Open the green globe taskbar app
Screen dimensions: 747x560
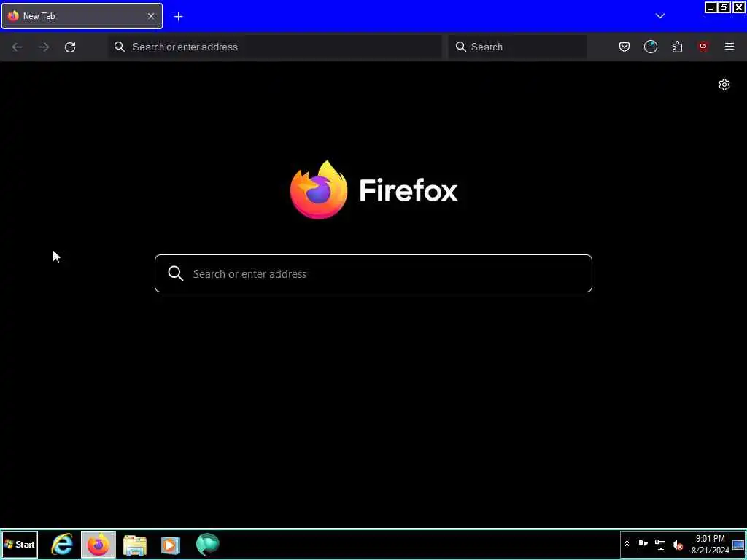point(208,544)
